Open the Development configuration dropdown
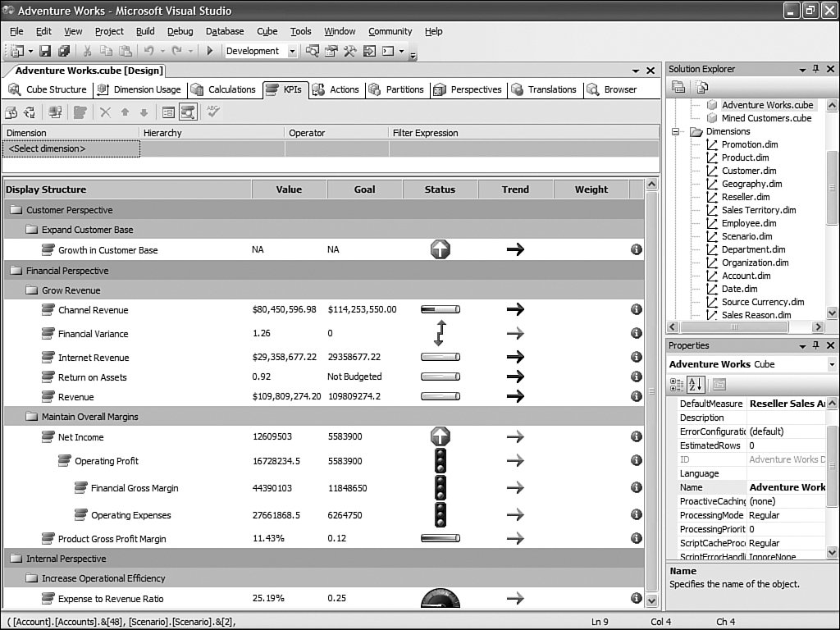 click(292, 51)
